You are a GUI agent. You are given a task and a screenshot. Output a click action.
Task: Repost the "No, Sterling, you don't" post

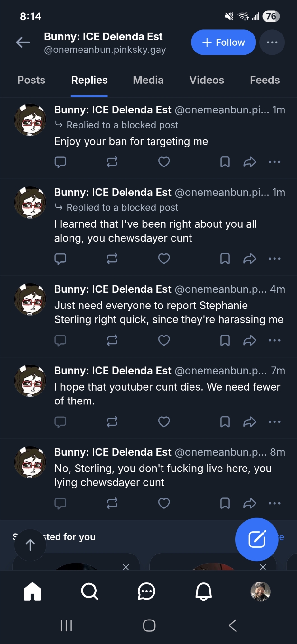112,503
